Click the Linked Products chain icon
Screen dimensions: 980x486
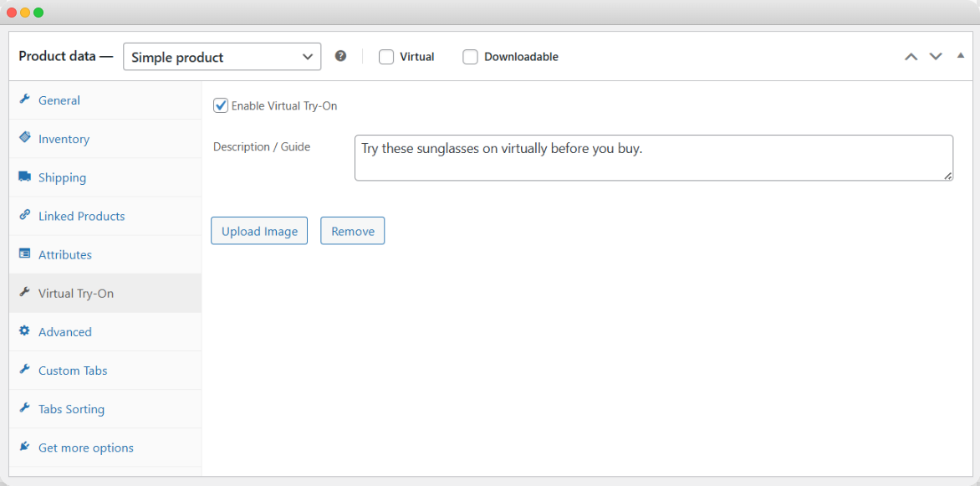tap(24, 216)
